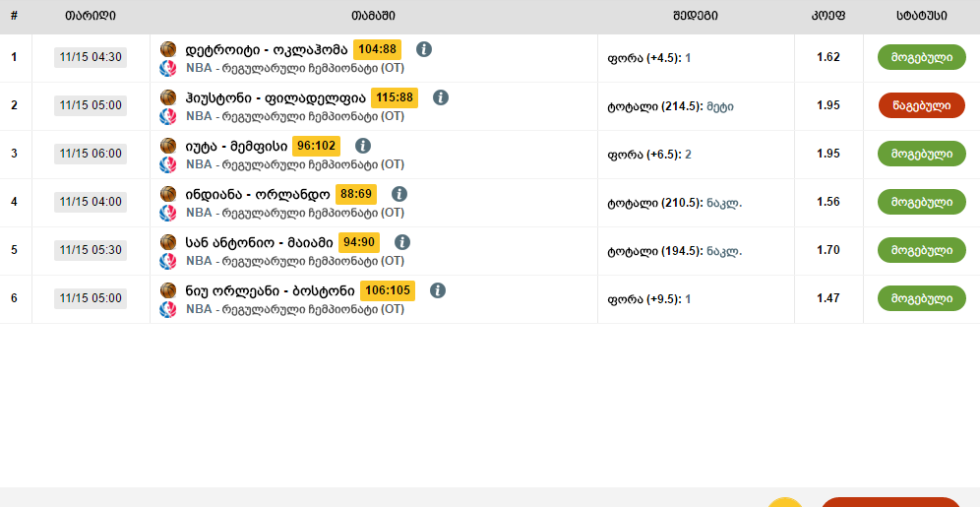Screen dimensions: 980x507
Task: Open info icon next to the 94:90 score
Action: point(402,242)
